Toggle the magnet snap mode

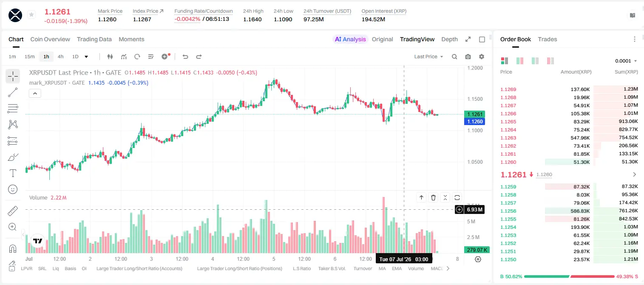coord(13,248)
